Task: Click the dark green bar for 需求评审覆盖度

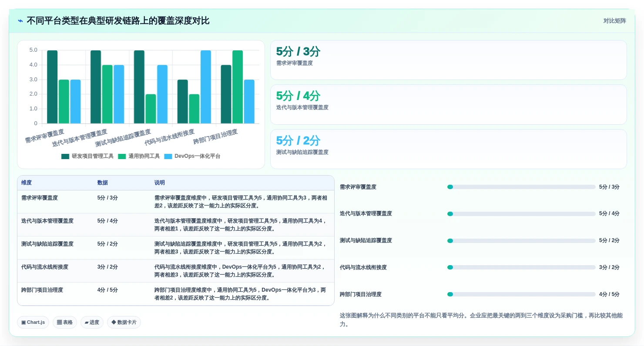Action: point(52,87)
